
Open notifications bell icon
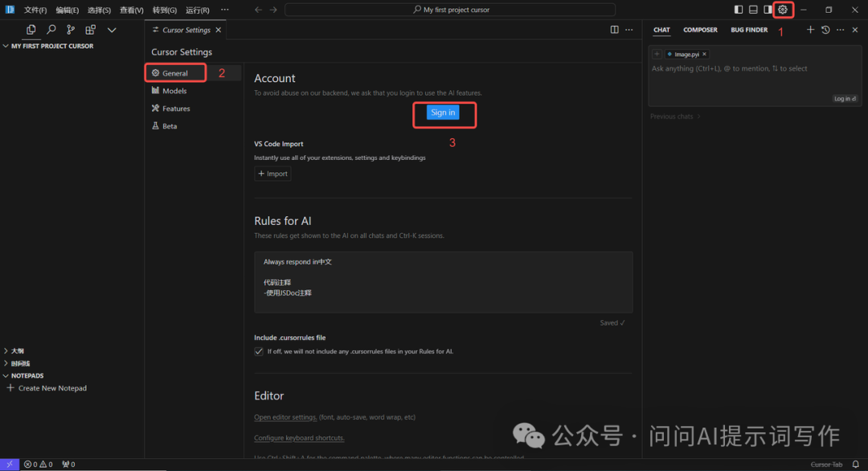click(x=856, y=465)
